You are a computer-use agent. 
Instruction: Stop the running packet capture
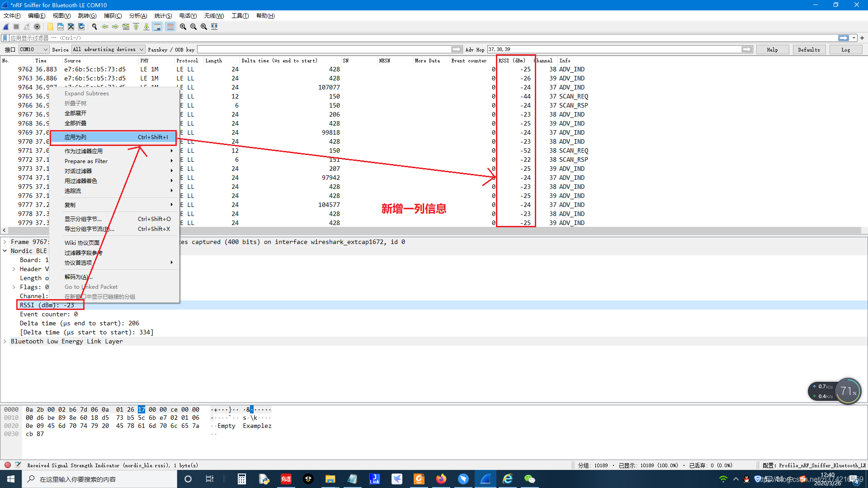point(16,27)
